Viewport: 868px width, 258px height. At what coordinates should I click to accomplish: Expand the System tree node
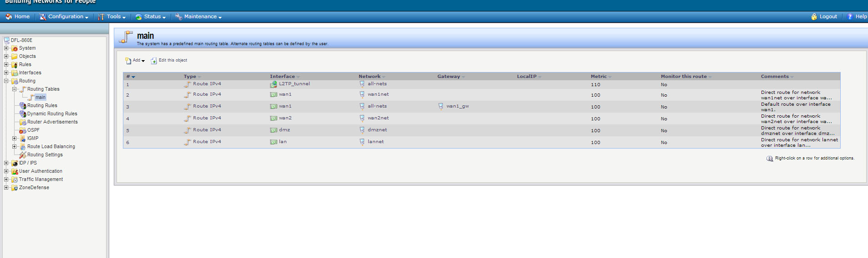[6, 48]
